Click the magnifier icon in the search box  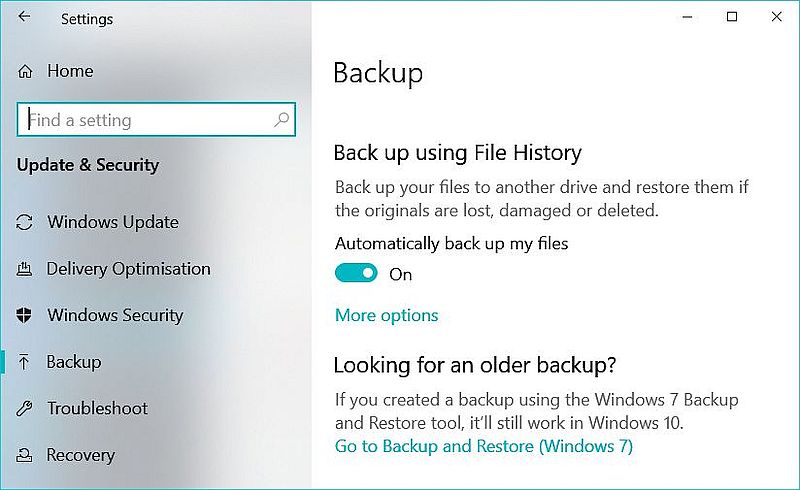(x=282, y=120)
